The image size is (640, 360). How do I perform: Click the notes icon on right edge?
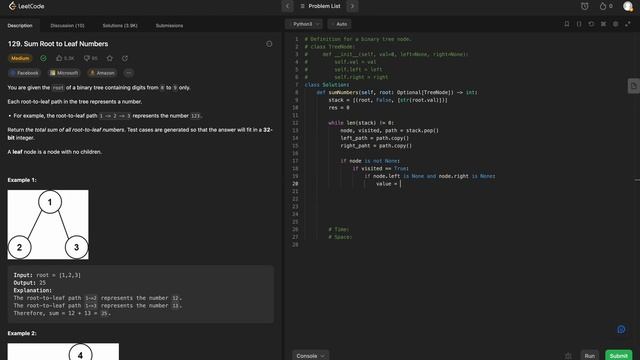tap(633, 86)
